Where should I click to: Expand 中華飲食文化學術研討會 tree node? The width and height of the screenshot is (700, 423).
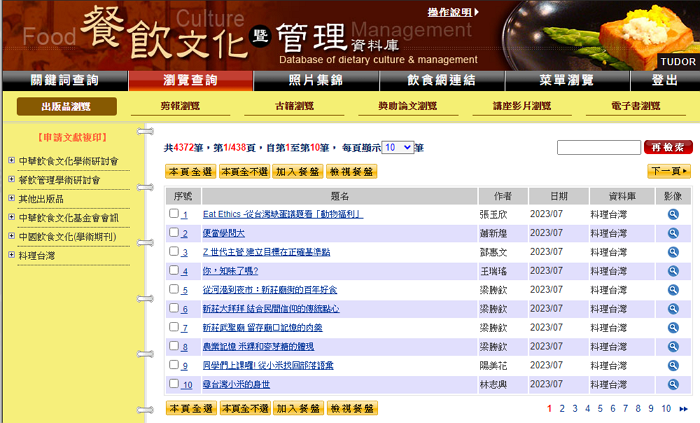(x=11, y=160)
